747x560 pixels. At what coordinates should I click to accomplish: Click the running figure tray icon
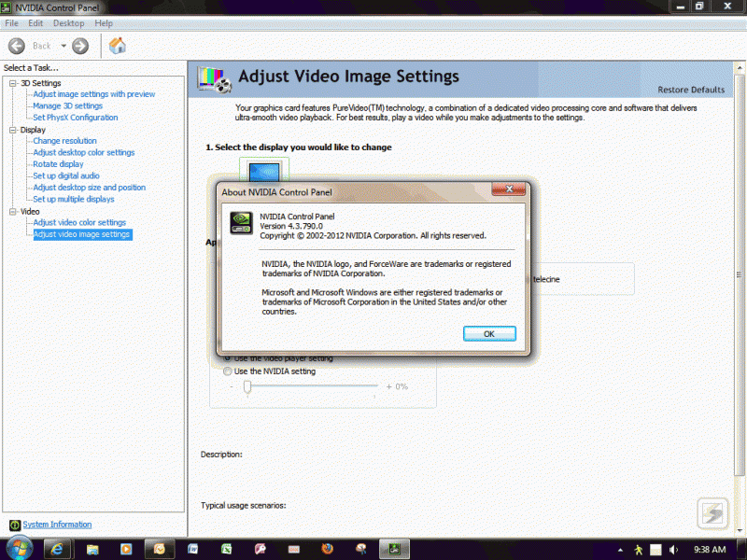[639, 550]
